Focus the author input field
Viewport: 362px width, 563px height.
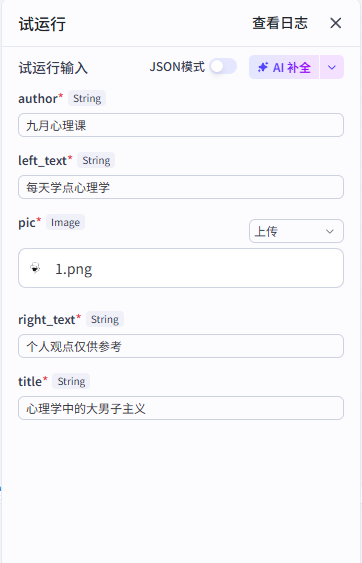181,125
